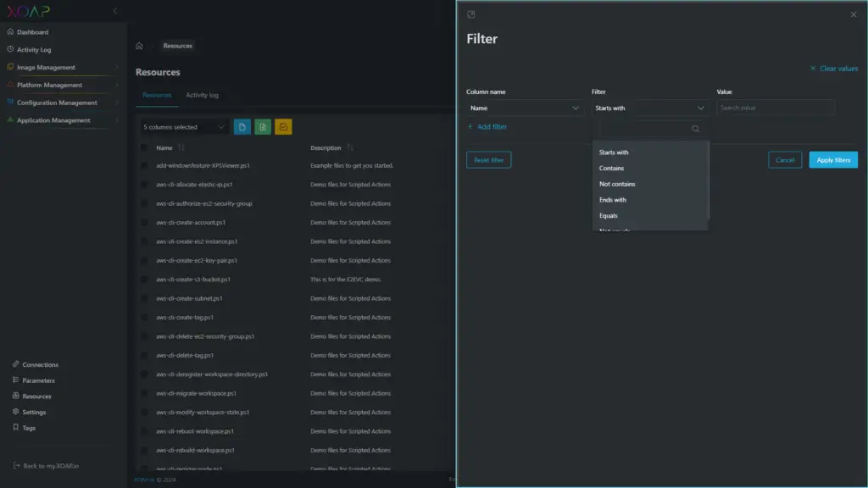Open the Filter dropdown showing Starts with

650,108
